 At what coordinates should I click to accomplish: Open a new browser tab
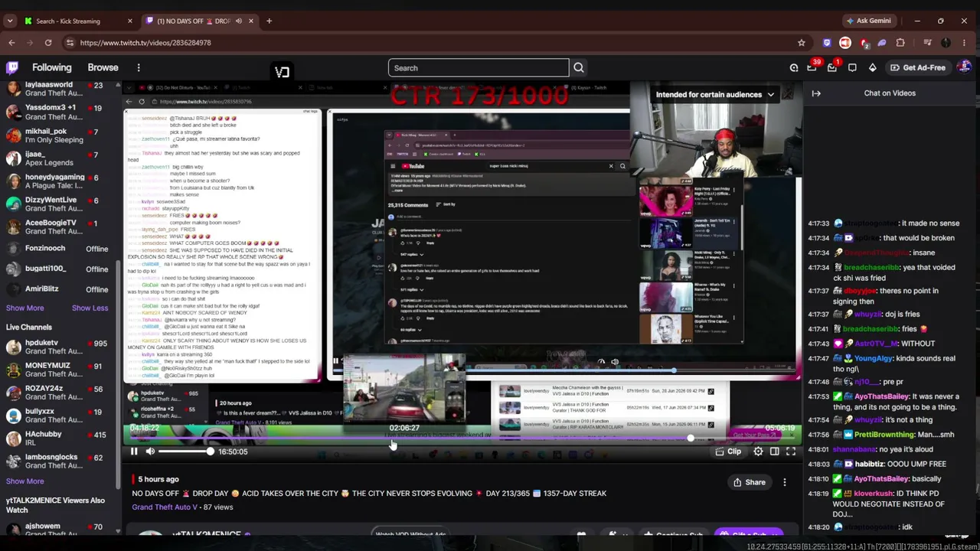pyautogui.click(x=269, y=21)
